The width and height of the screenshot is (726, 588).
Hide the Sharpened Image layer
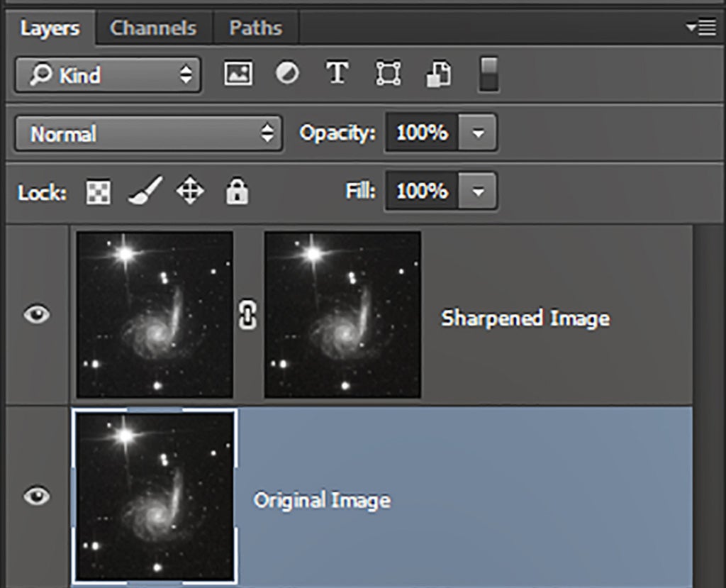[37, 315]
